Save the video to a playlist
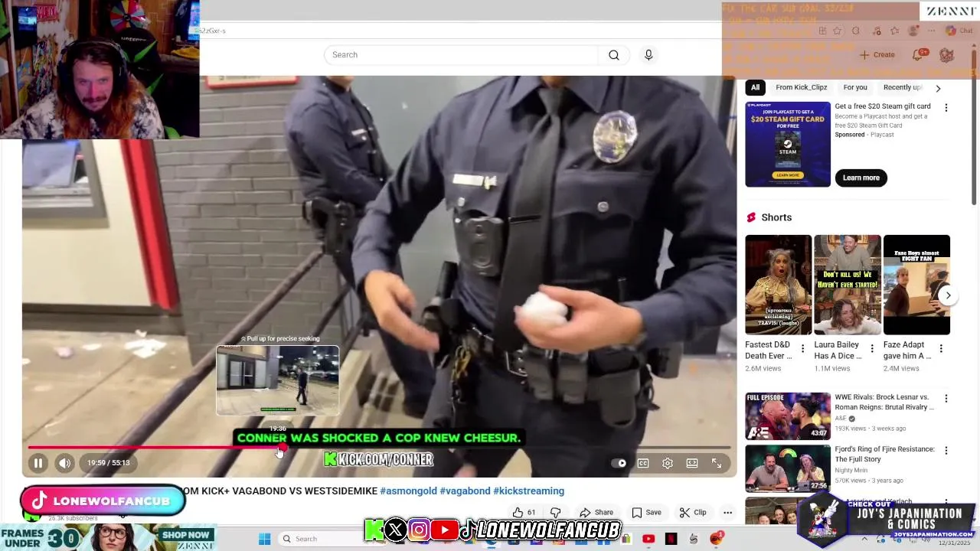The width and height of the screenshot is (980, 551). click(x=646, y=513)
